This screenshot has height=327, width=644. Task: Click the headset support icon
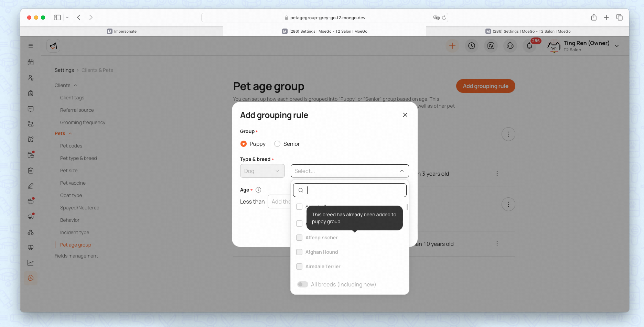[510, 46]
